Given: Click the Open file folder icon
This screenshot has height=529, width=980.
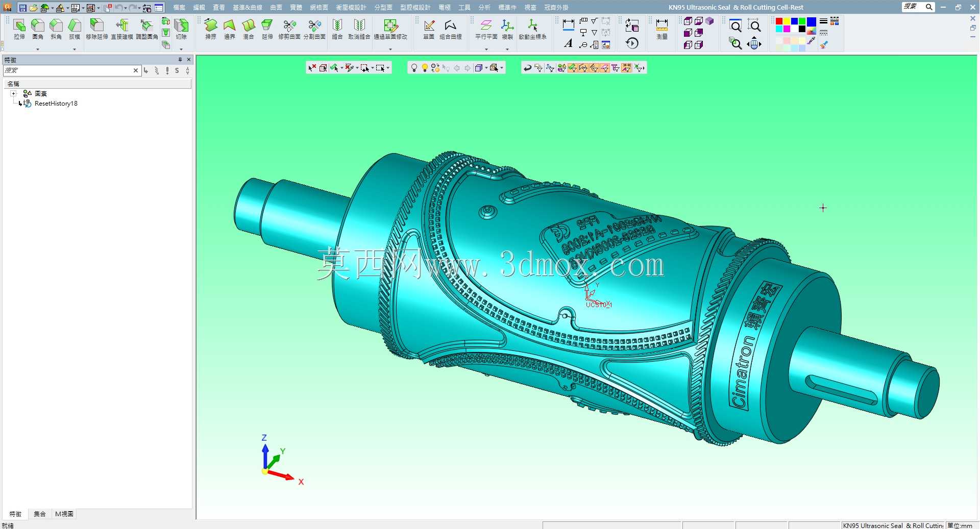Looking at the screenshot, I should pyautogui.click(x=33, y=8).
